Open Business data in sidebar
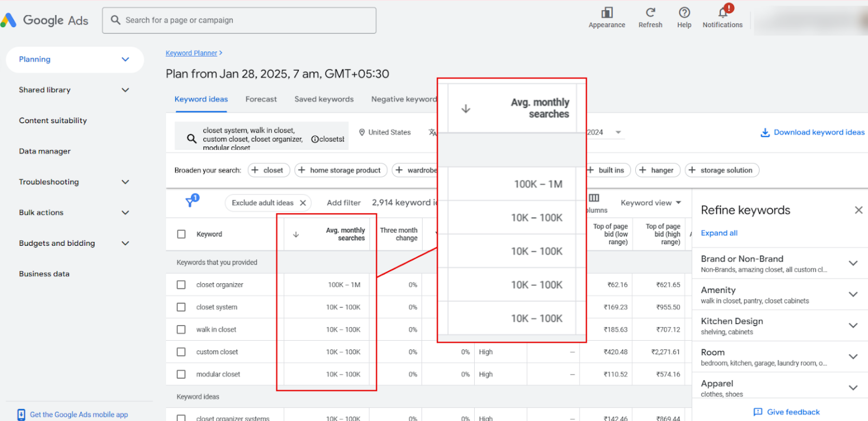This screenshot has width=868, height=421. click(x=44, y=274)
